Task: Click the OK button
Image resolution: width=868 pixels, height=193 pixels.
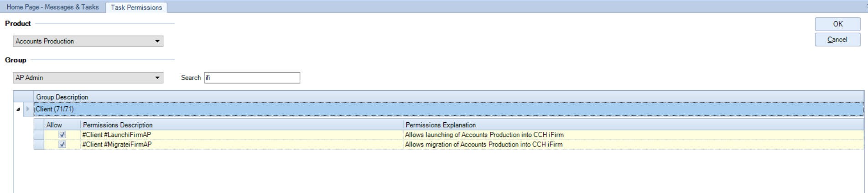Action: (x=837, y=24)
